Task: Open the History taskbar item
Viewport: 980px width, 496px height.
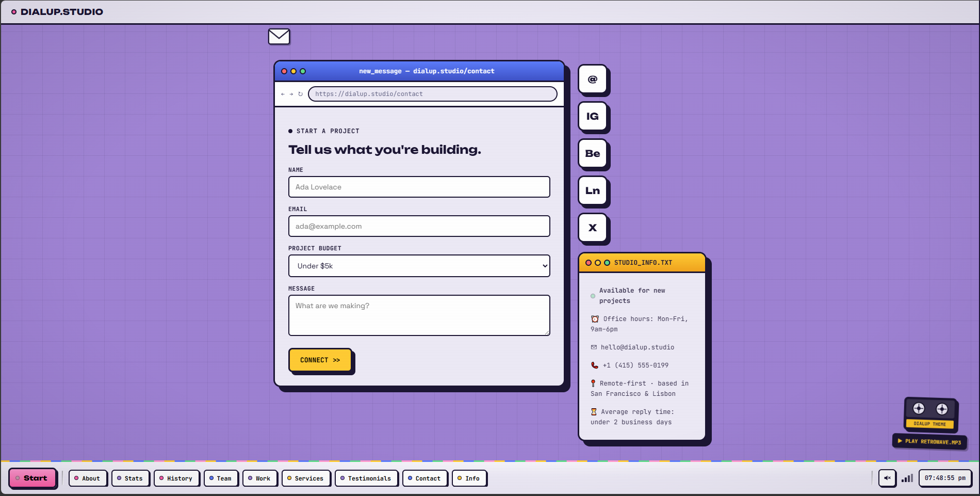Action: [x=176, y=478]
